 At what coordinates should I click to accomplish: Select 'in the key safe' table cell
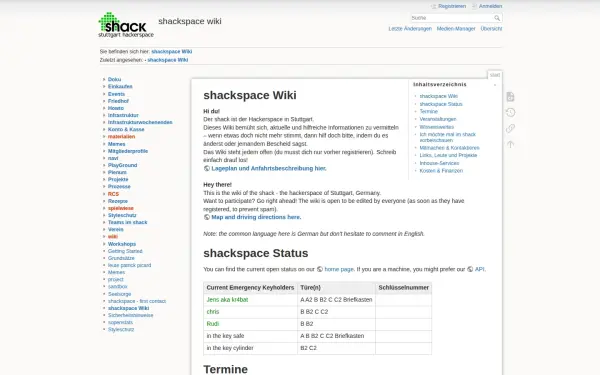tap(251, 336)
